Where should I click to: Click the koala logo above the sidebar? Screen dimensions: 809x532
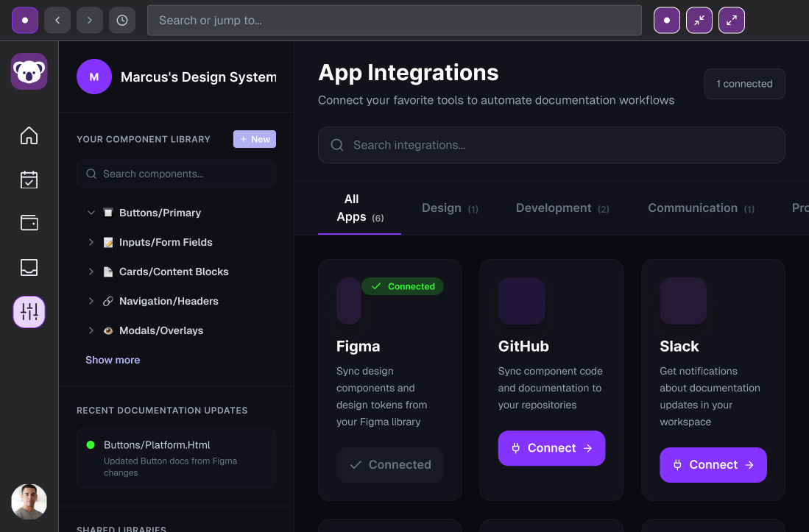pos(29,71)
